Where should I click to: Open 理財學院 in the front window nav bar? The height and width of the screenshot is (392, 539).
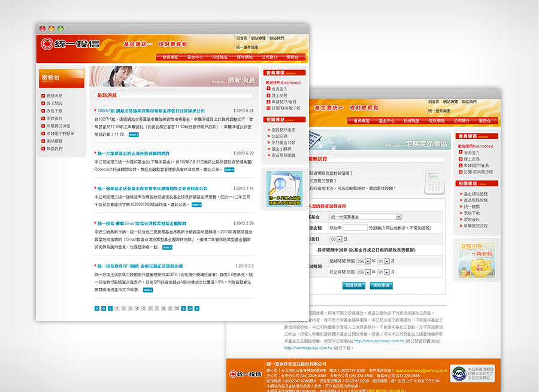244,57
